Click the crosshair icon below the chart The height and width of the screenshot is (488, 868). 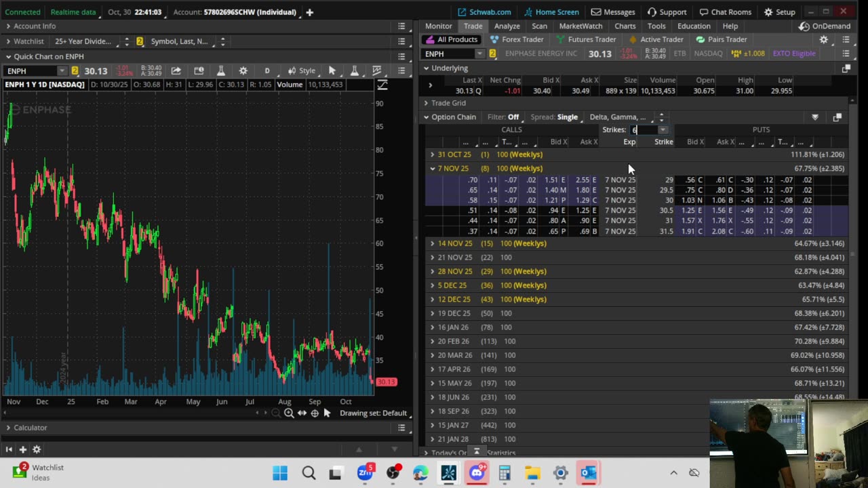(315, 413)
